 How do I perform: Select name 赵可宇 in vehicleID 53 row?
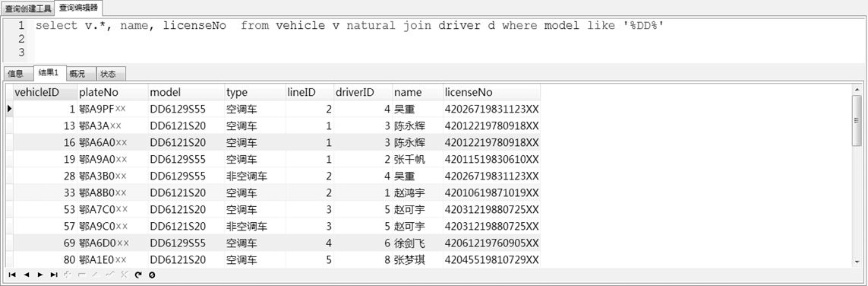coord(418,209)
